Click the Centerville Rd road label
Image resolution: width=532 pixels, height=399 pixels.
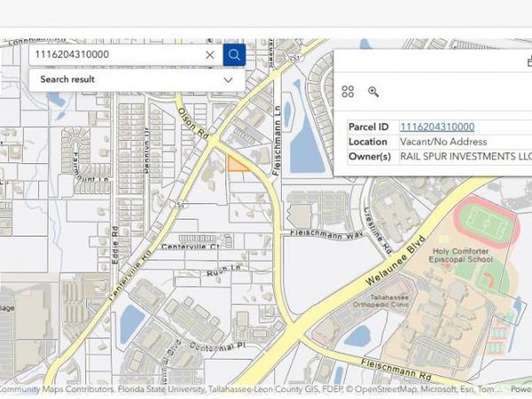coord(129,276)
